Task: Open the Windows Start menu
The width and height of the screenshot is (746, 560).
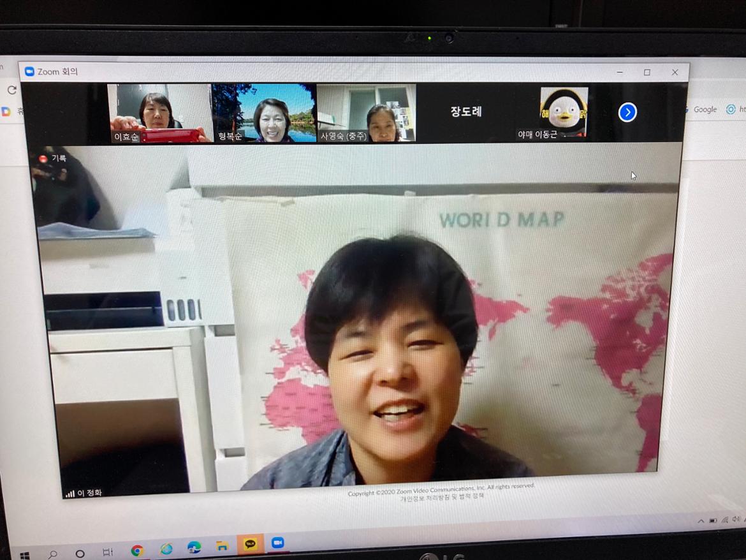Action: [x=24, y=556]
